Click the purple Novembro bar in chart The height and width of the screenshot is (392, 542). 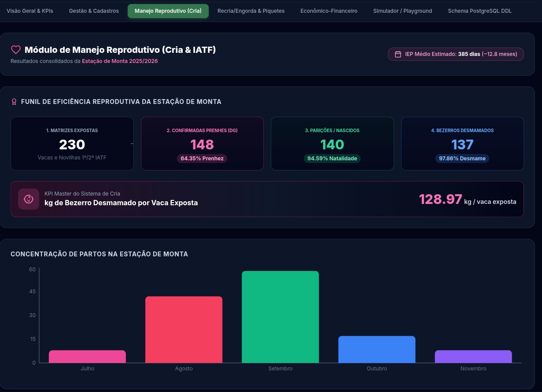point(473,357)
